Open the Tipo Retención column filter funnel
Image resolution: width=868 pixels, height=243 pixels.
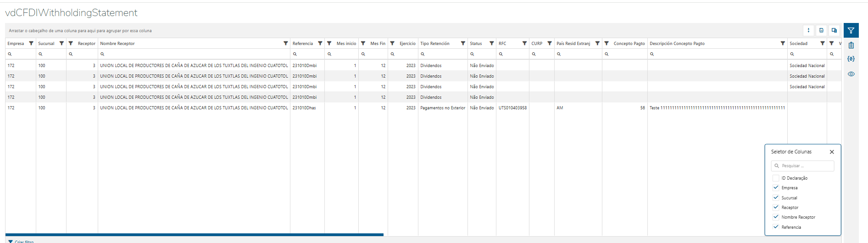[463, 43]
